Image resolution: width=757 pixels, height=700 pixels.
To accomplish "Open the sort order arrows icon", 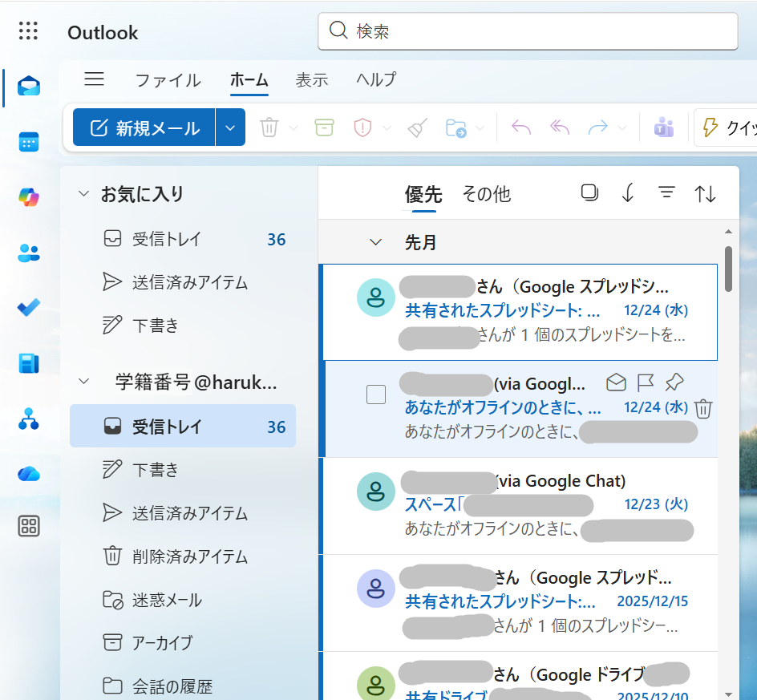I will click(x=705, y=193).
